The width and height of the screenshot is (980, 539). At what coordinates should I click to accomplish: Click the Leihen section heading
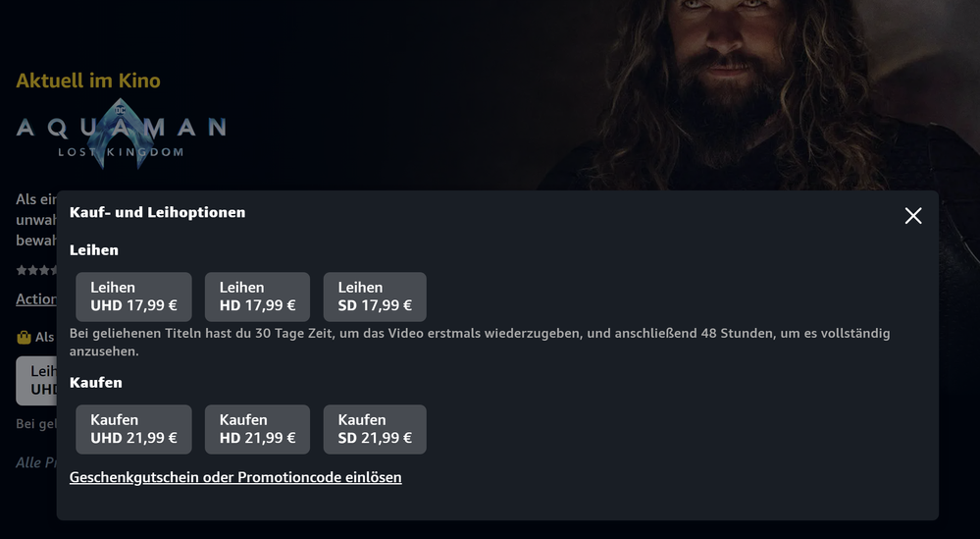click(94, 250)
